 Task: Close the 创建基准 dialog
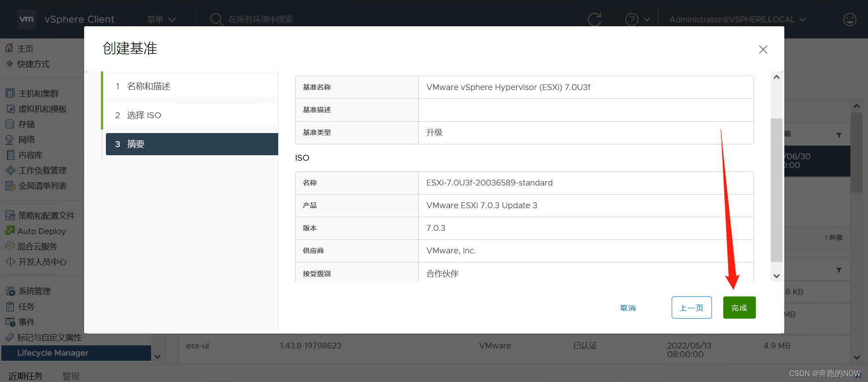(763, 49)
